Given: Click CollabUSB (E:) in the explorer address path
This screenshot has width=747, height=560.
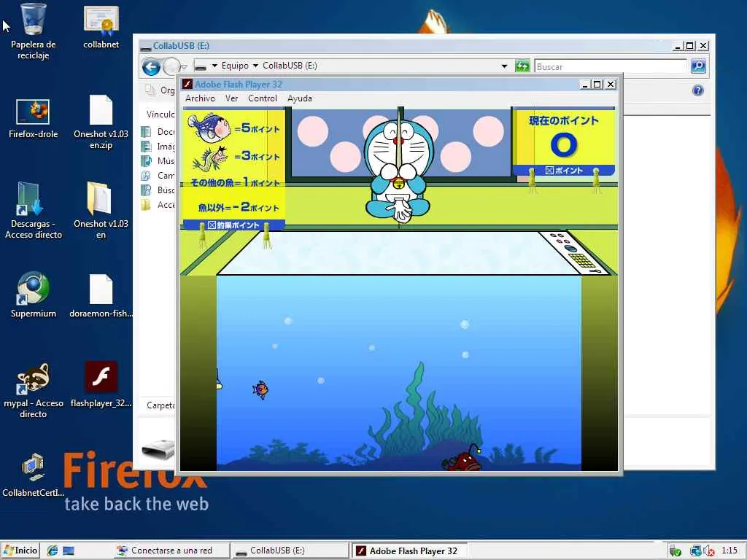Looking at the screenshot, I should tap(290, 66).
